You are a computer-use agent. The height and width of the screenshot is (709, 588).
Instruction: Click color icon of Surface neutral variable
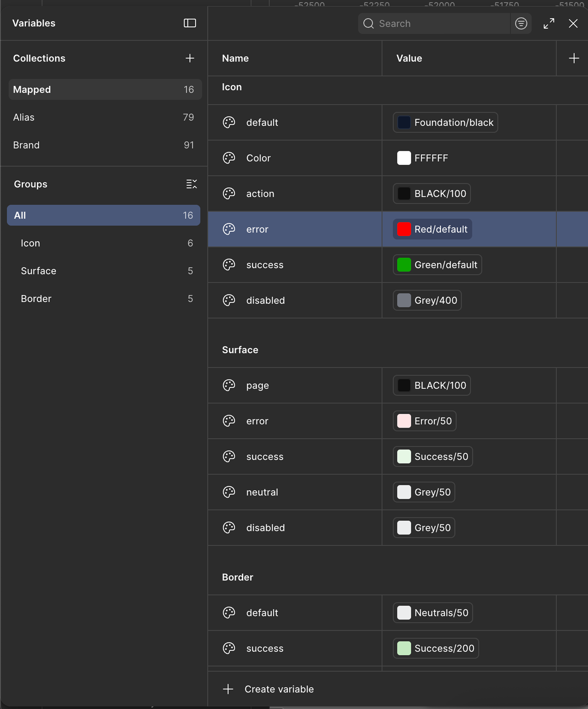pos(229,492)
